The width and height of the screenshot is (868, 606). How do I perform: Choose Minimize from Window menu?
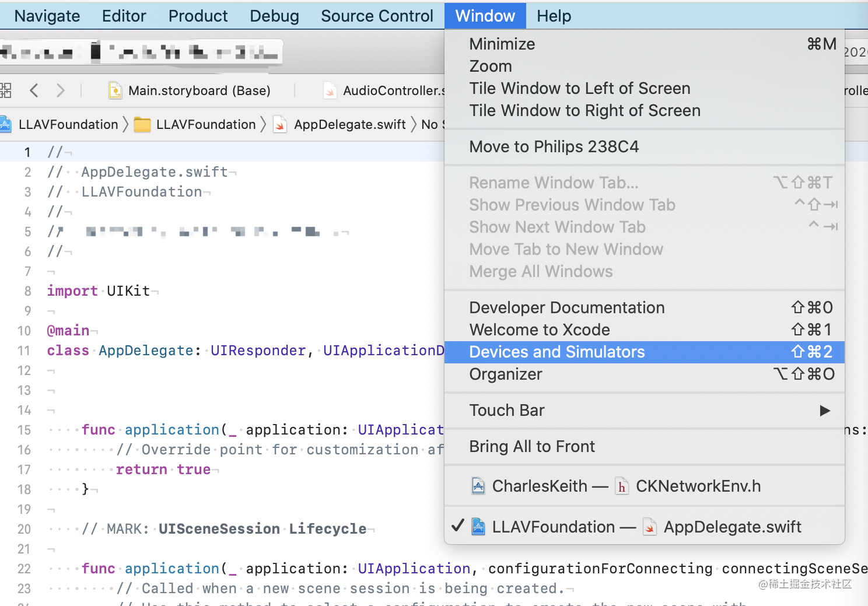tap(645, 44)
